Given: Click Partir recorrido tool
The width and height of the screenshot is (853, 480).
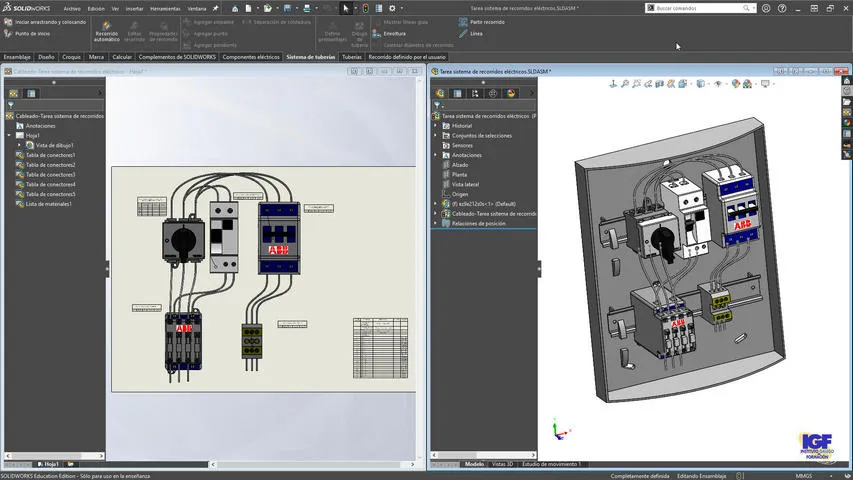Looking at the screenshot, I should [x=481, y=22].
